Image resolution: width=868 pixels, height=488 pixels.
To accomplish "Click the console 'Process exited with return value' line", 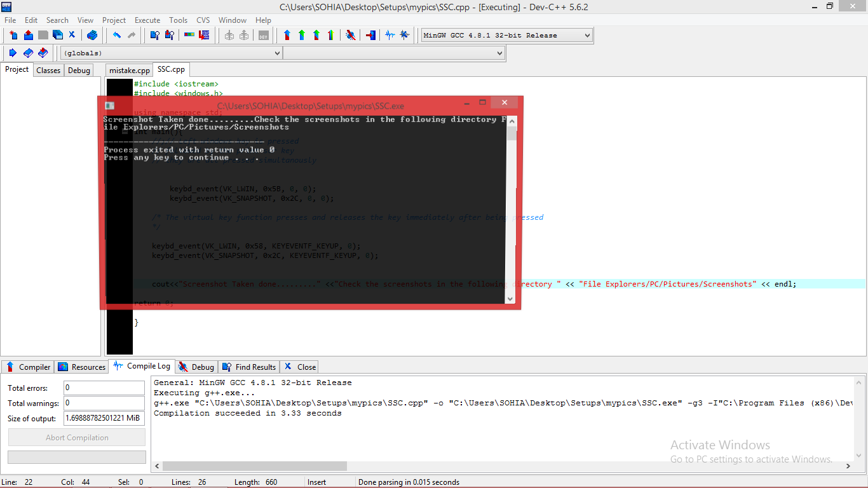I will coord(189,150).
